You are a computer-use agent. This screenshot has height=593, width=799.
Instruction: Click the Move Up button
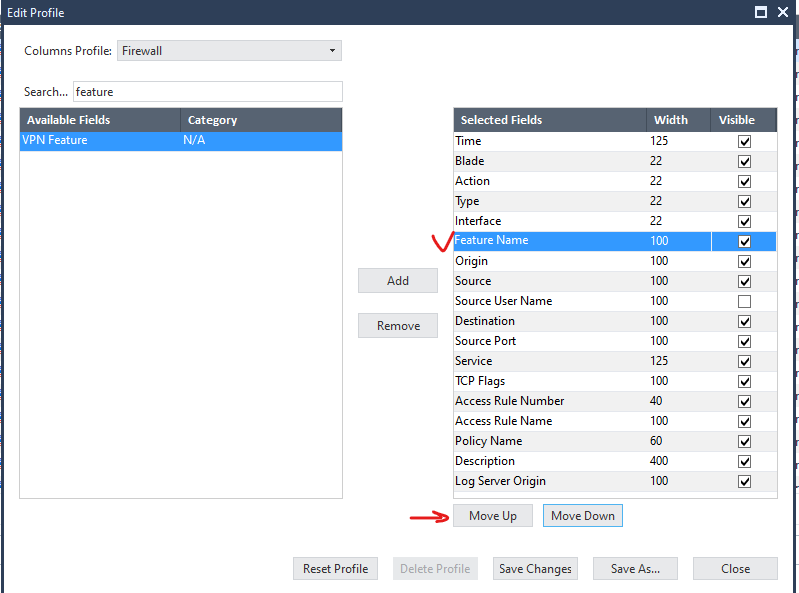(x=493, y=516)
